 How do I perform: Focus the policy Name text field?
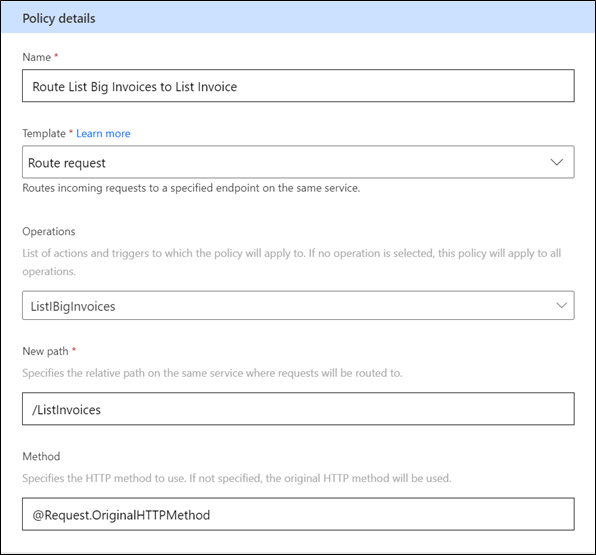298,86
